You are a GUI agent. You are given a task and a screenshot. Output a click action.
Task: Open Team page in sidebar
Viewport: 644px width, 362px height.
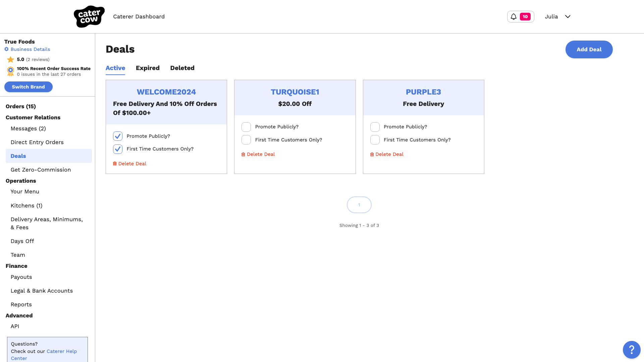coord(18,255)
